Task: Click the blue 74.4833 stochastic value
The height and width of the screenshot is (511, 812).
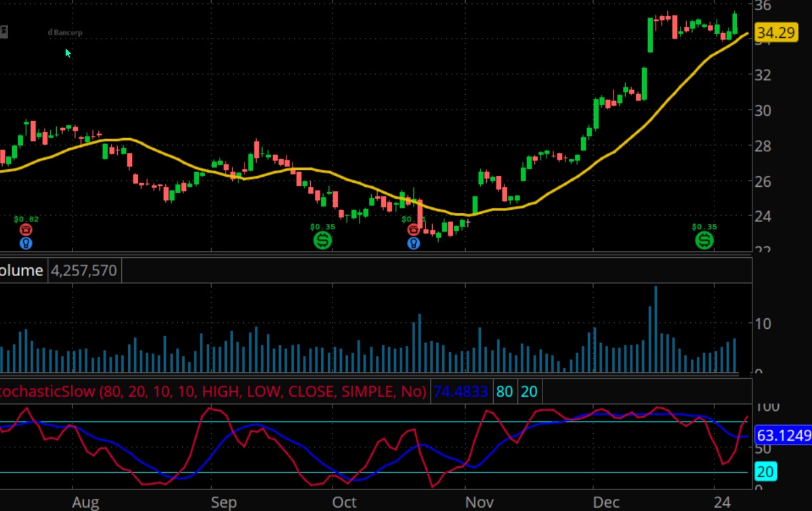Action: point(460,391)
